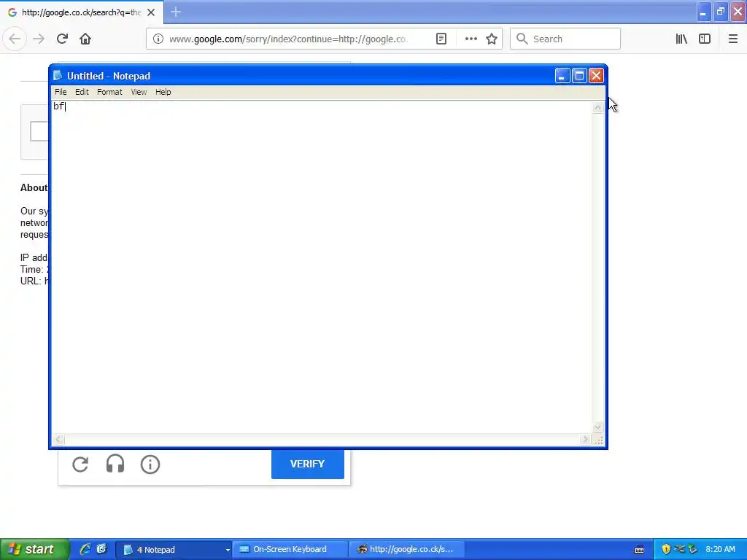Toggle reader view icon

441,39
